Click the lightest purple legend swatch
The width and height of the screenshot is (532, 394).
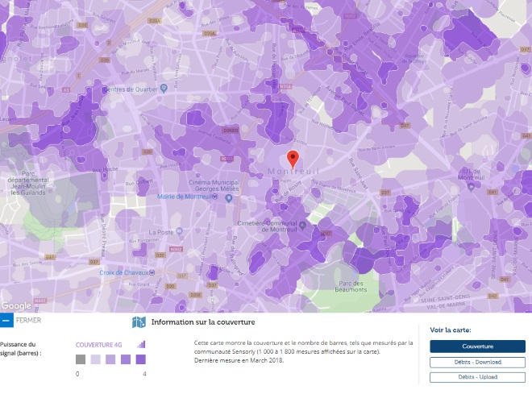point(95,359)
